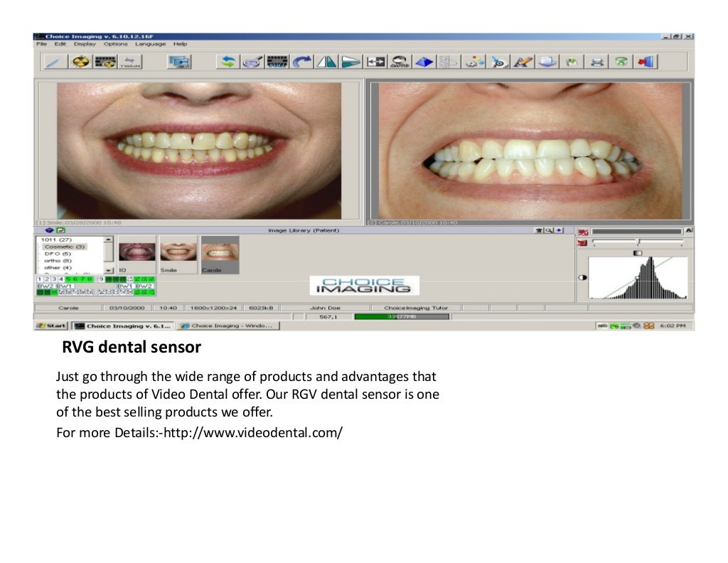
Task: Click the dual-monitor display icon
Action: [180, 62]
